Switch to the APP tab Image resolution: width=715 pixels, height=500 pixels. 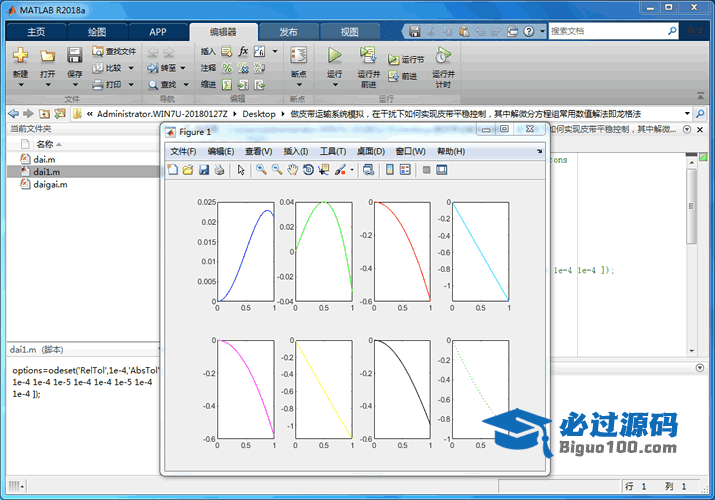click(158, 32)
